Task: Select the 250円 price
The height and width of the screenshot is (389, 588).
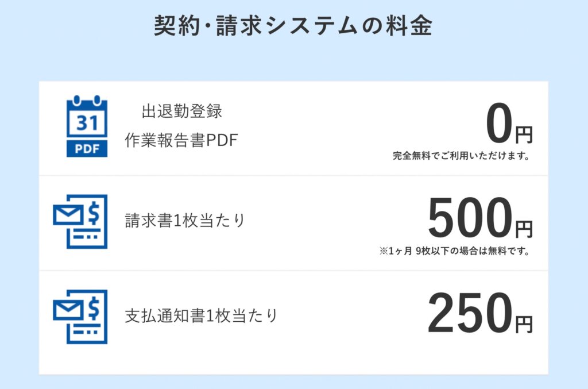Action: (x=480, y=317)
